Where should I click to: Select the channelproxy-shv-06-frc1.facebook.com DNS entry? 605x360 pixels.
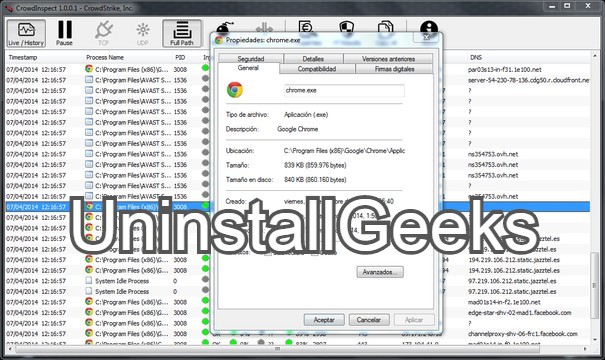tap(522, 333)
